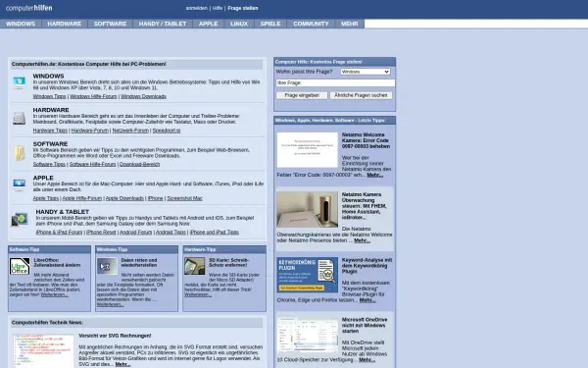Open the SOFTWARE navigation tab
This screenshot has width=588, height=368.
tap(110, 24)
